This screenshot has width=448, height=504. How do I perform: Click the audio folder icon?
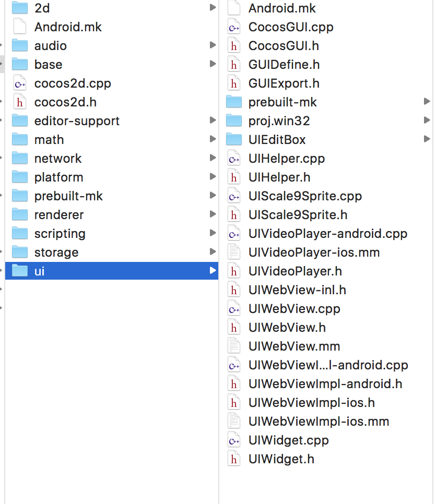coord(20,45)
